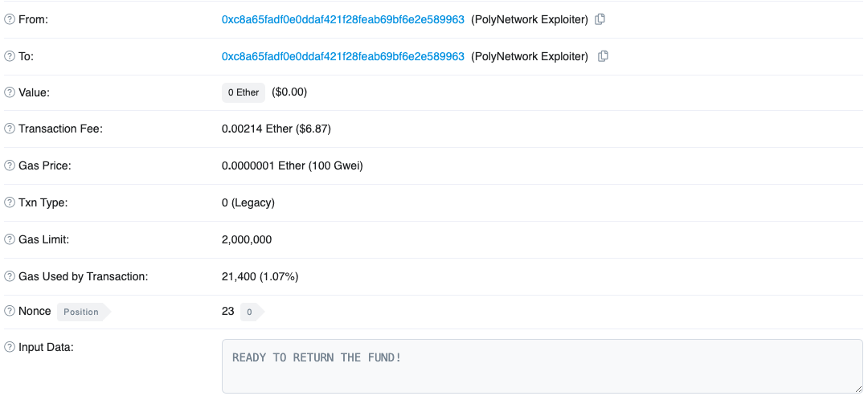The image size is (868, 400).
Task: Click the 0 Ether value badge
Action: (x=244, y=92)
